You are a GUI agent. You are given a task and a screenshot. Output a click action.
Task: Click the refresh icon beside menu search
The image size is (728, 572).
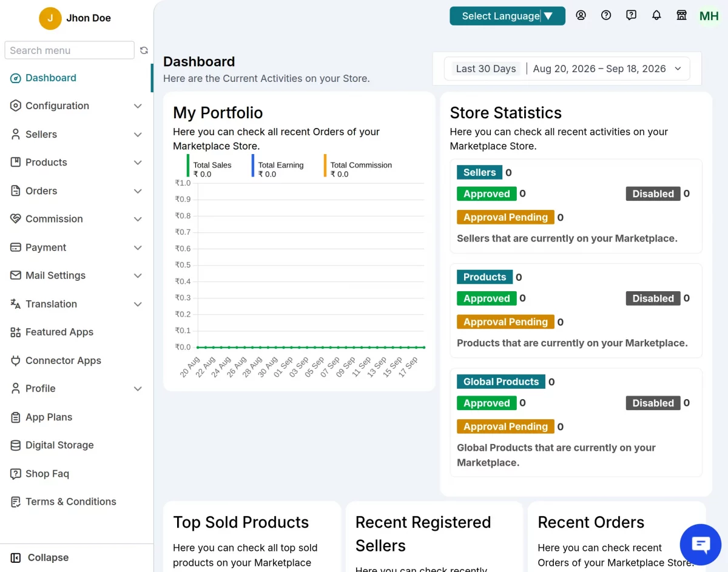click(x=144, y=50)
